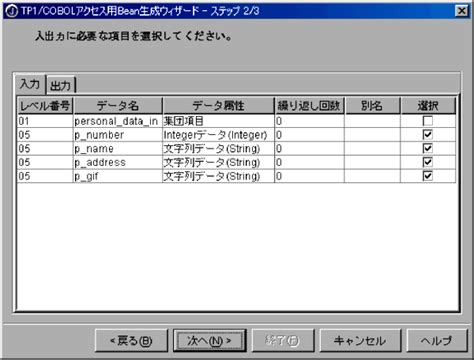Switch to the 出力 tab
This screenshot has height=360, width=474.
pos(61,85)
